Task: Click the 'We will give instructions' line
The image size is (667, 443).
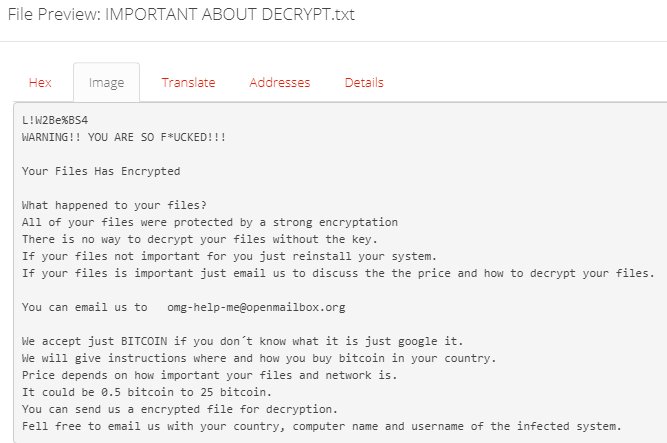Action: point(259,358)
